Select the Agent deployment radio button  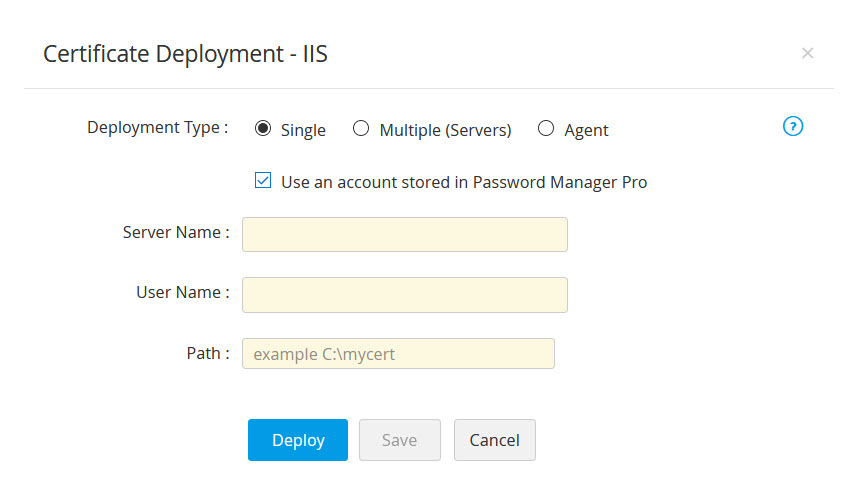coord(545,128)
